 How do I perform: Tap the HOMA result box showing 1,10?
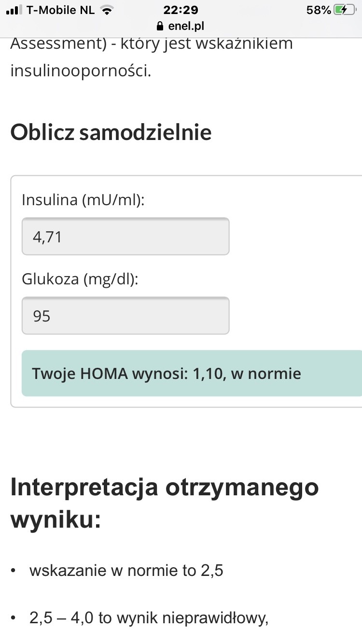coord(192,374)
